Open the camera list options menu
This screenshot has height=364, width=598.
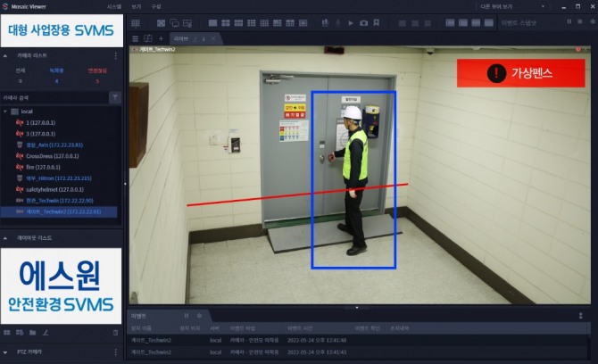coord(115,55)
